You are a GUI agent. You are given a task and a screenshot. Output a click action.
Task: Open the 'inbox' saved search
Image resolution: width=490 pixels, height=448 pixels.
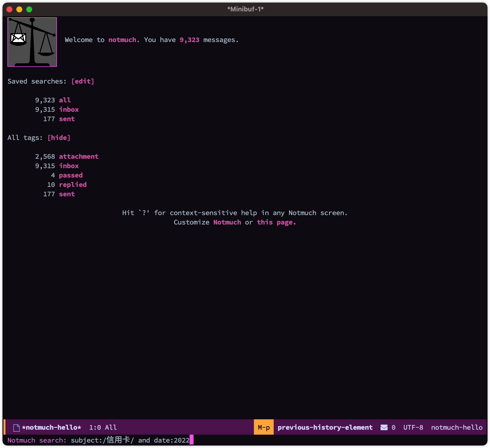[69, 110]
